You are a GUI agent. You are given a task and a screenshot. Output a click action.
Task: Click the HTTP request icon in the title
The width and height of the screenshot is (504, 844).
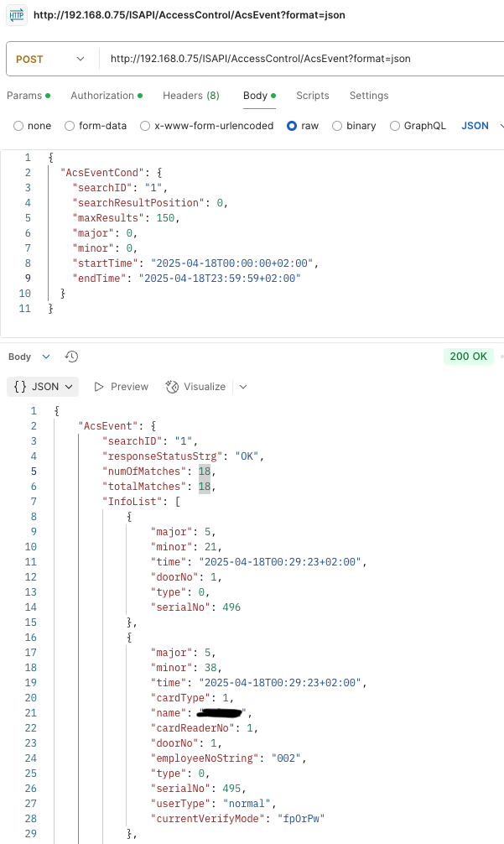click(x=17, y=14)
